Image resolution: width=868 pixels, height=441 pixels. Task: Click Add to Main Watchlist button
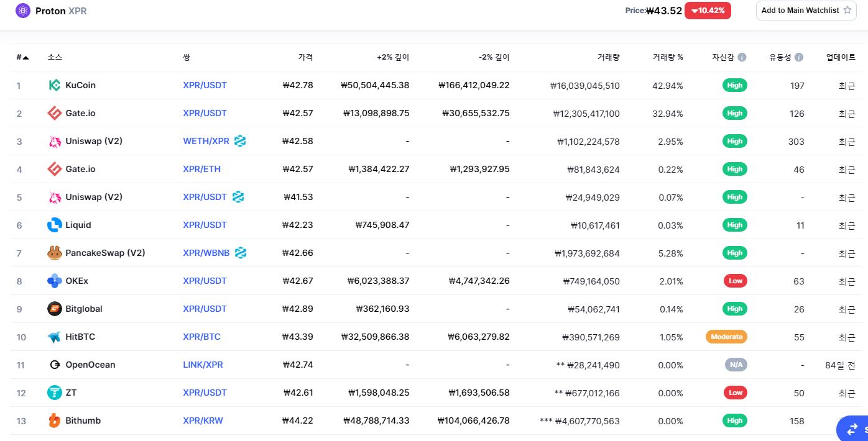click(806, 11)
